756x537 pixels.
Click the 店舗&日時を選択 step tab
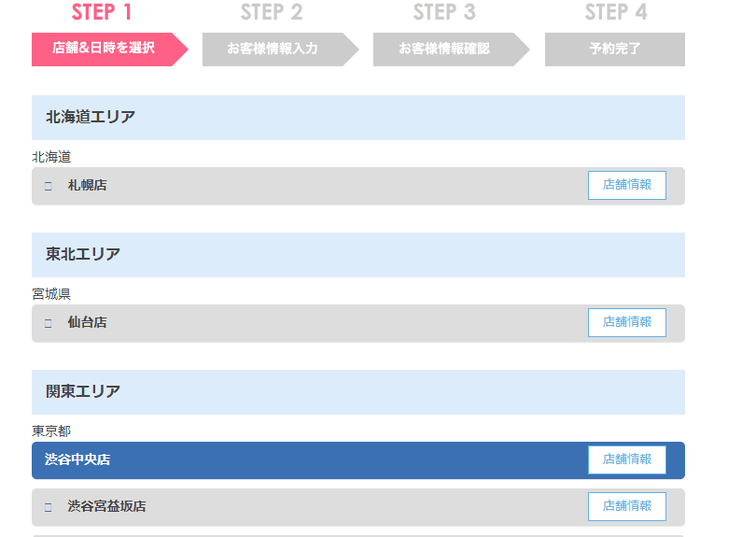tap(104, 49)
